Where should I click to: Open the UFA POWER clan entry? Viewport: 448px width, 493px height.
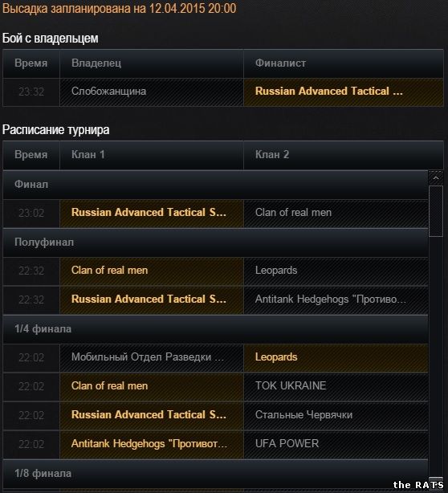[x=287, y=444]
